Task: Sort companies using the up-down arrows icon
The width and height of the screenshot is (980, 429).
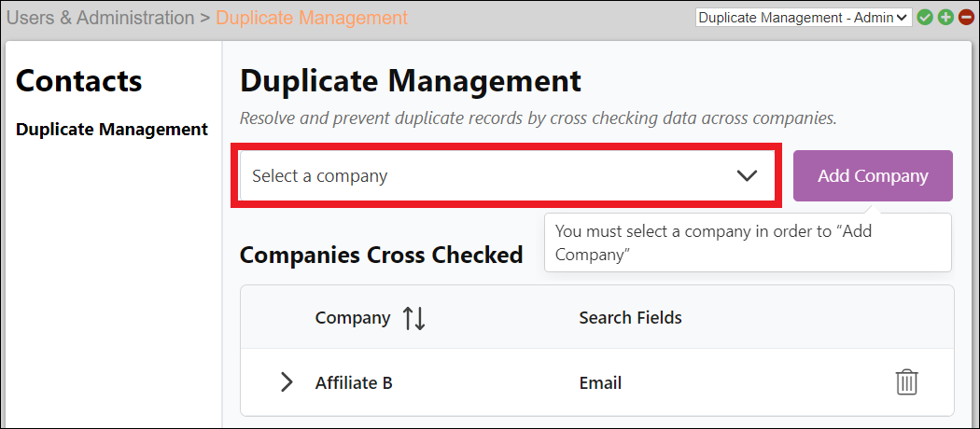Action: point(413,318)
